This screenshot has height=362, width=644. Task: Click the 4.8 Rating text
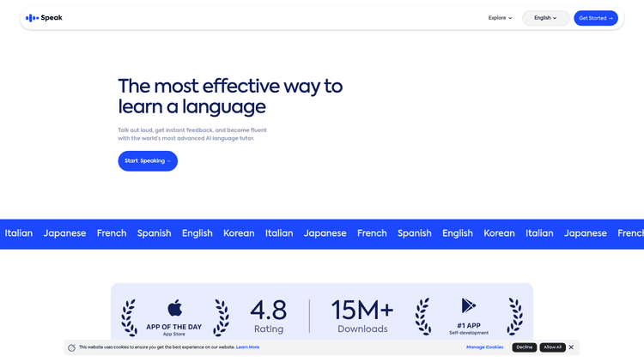(269, 316)
